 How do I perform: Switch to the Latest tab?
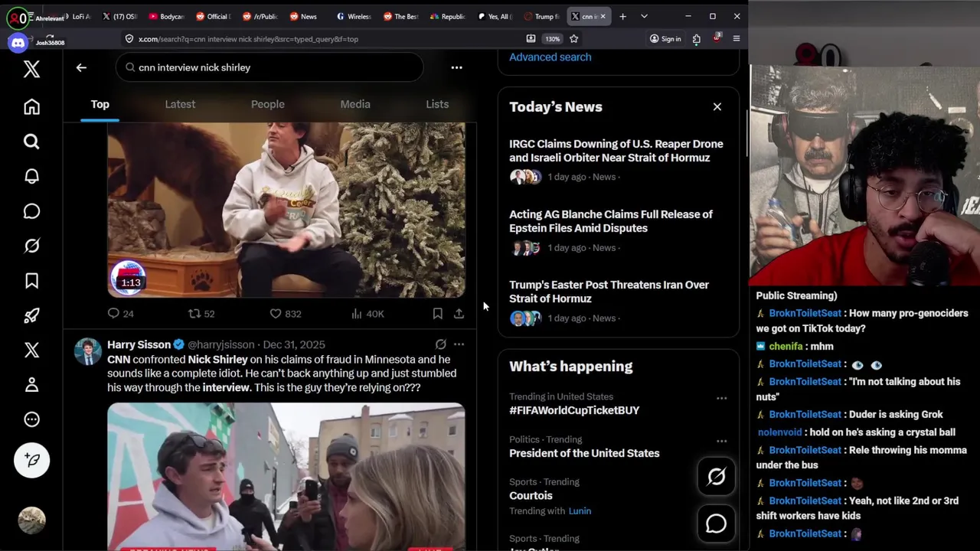[x=180, y=105]
